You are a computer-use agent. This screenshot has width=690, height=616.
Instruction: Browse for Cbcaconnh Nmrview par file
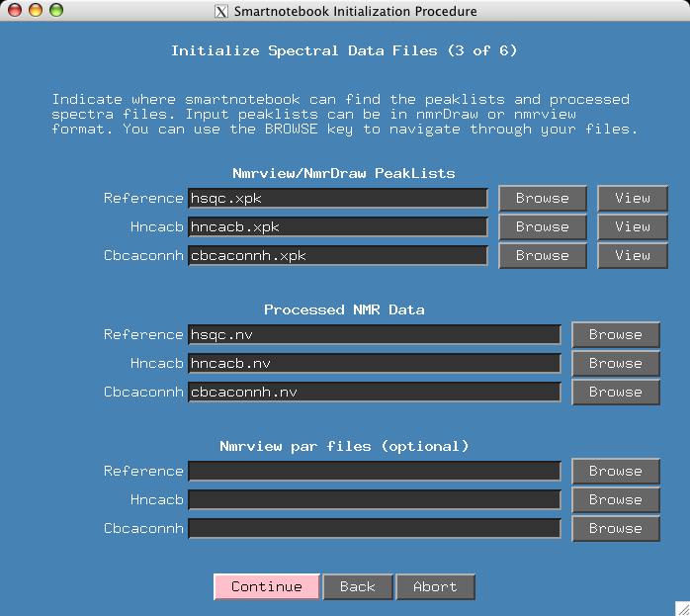(x=615, y=528)
